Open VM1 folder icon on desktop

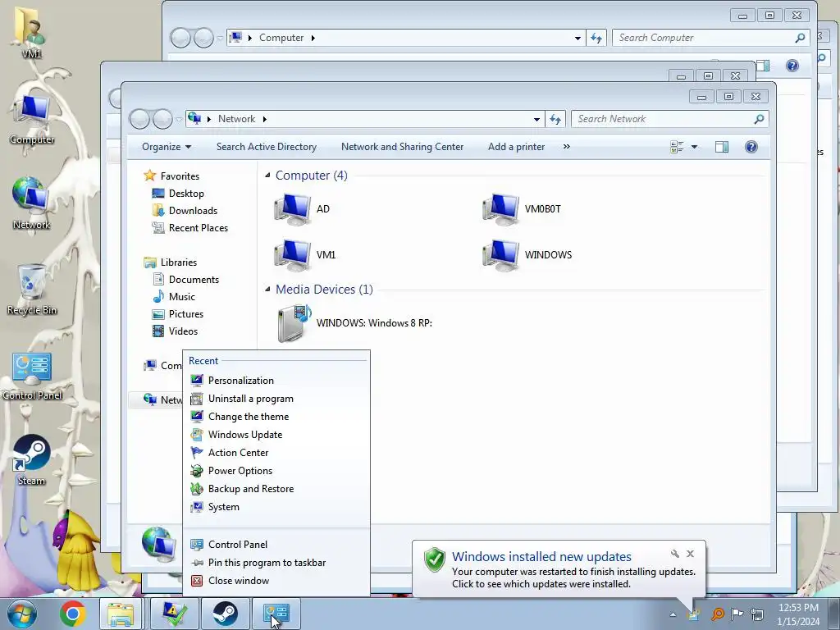coord(32,32)
